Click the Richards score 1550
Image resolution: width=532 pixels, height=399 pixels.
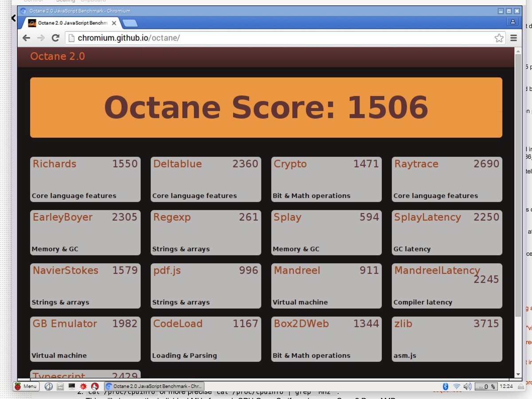(x=125, y=164)
